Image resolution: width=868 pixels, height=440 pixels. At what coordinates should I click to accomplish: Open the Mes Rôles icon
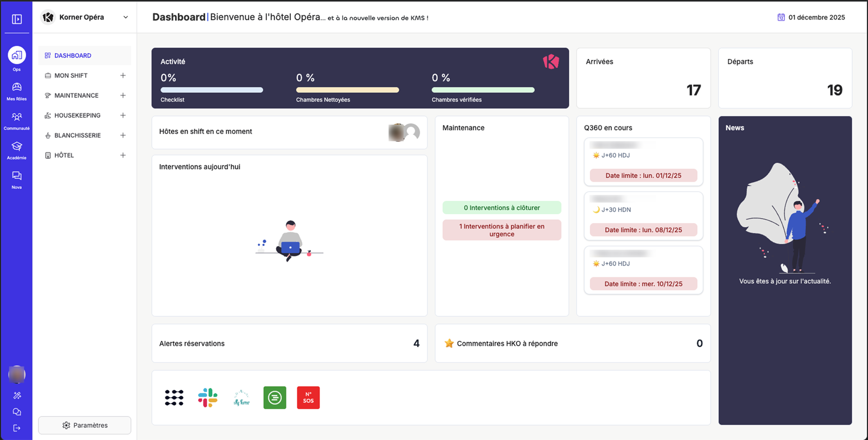click(17, 87)
